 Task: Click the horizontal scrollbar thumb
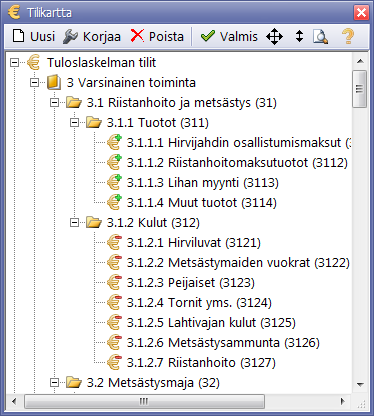tap(144, 401)
